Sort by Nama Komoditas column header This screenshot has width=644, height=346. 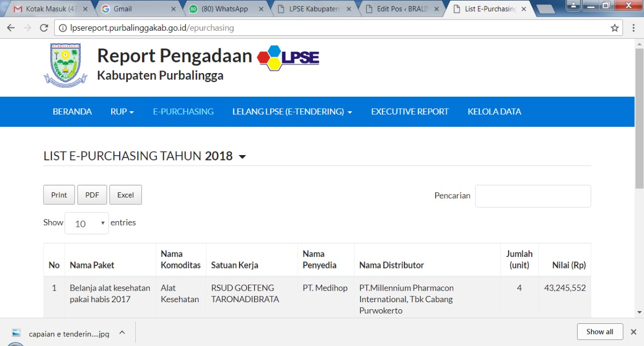(x=181, y=260)
